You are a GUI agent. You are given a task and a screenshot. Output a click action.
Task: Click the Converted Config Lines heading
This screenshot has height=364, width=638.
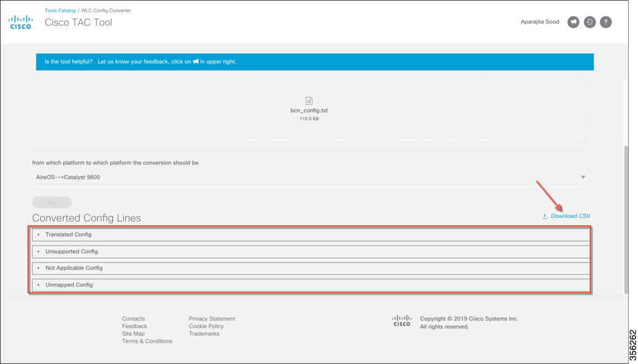pyautogui.click(x=87, y=218)
